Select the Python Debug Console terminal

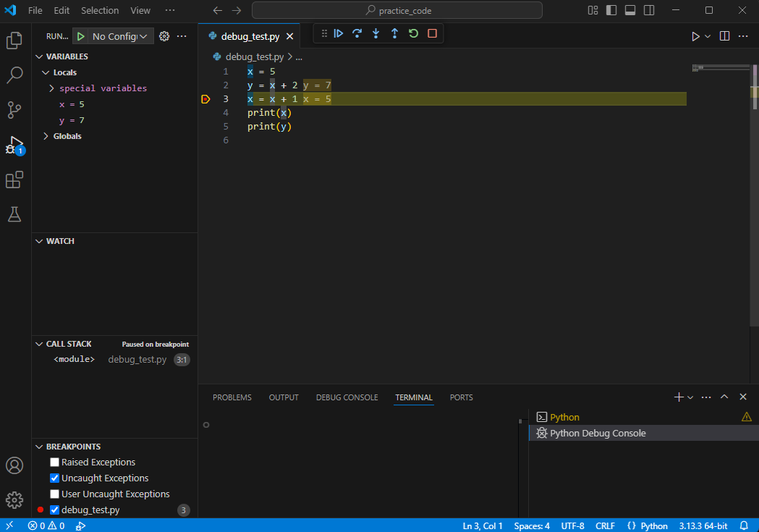644,434
